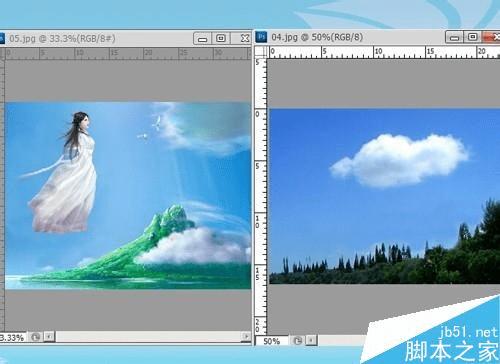
Task: Minimize the 05.jpg document window
Action: point(202,39)
